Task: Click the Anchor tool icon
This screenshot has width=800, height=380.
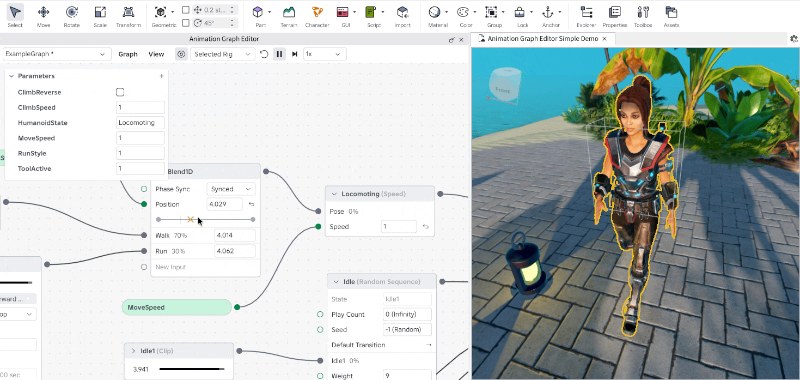Action: [x=547, y=12]
